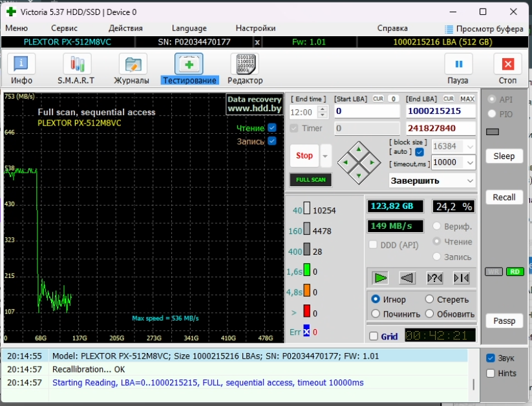Click the MAX button beside End LBA
Screen dimensions: 532x406
pos(467,99)
